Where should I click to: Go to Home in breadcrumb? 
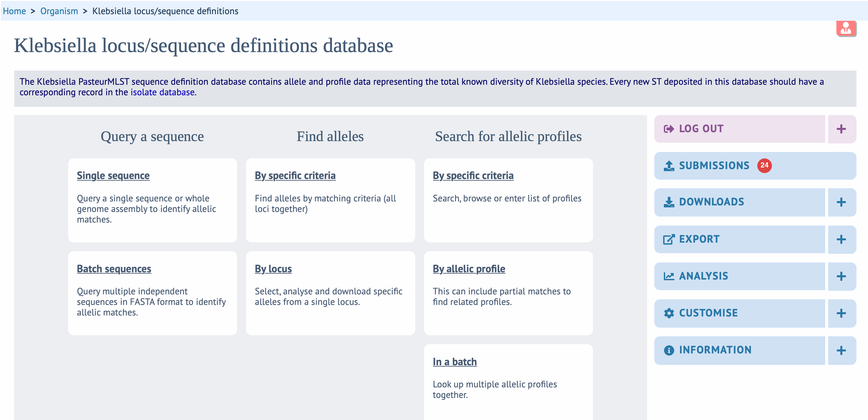coord(14,11)
